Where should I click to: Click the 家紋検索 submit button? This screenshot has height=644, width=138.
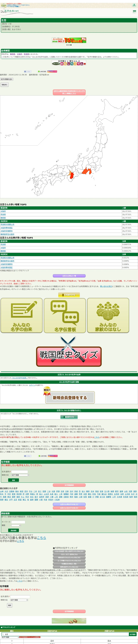click(14, 531)
